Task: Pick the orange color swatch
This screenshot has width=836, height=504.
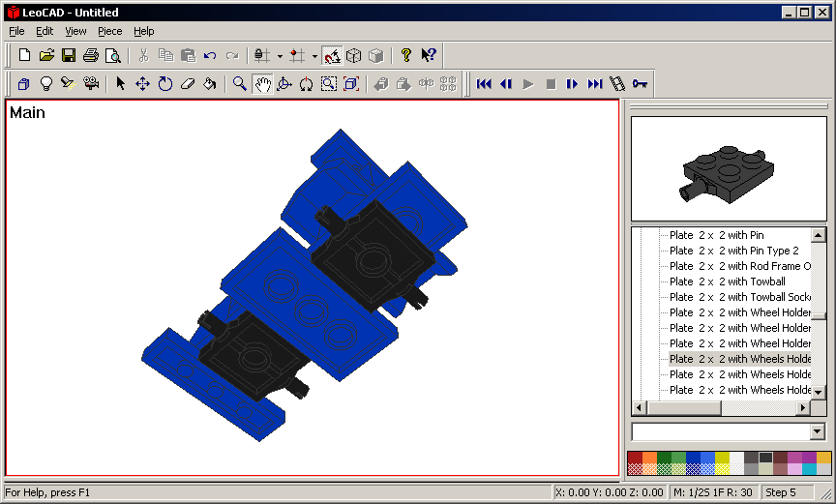Action: click(649, 457)
